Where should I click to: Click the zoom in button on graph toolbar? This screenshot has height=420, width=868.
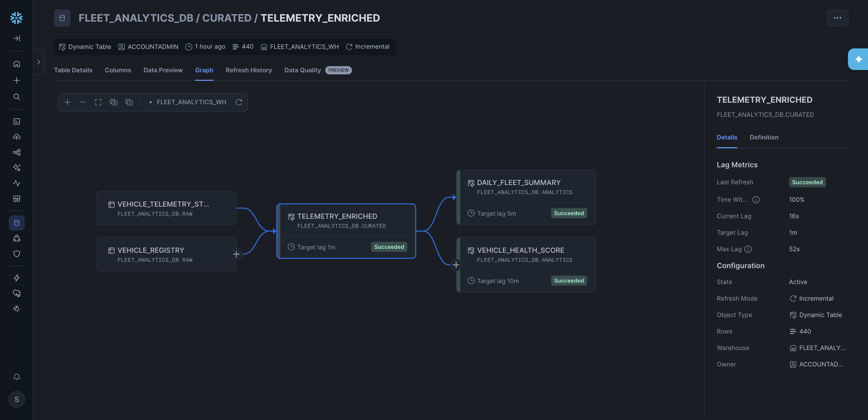[67, 102]
